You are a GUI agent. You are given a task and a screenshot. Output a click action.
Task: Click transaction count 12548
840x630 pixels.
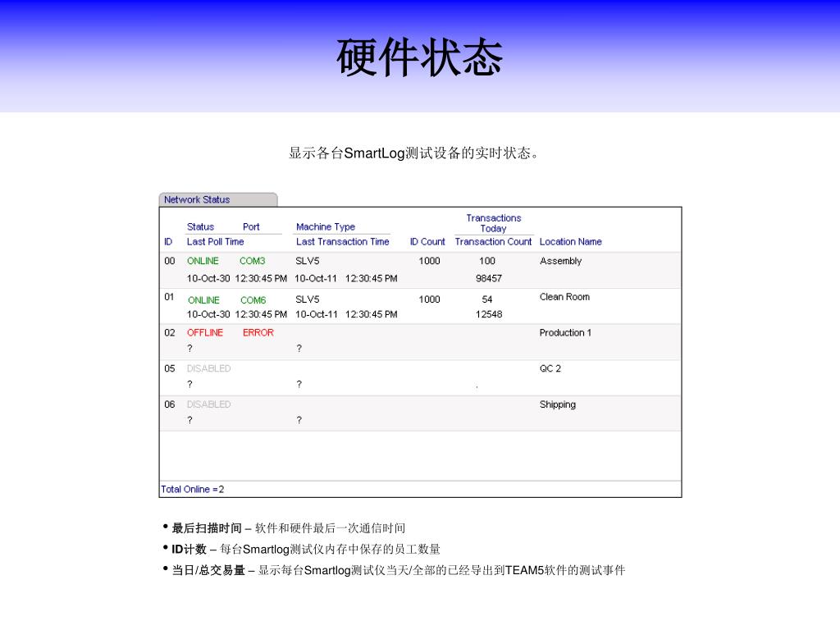pyautogui.click(x=489, y=314)
